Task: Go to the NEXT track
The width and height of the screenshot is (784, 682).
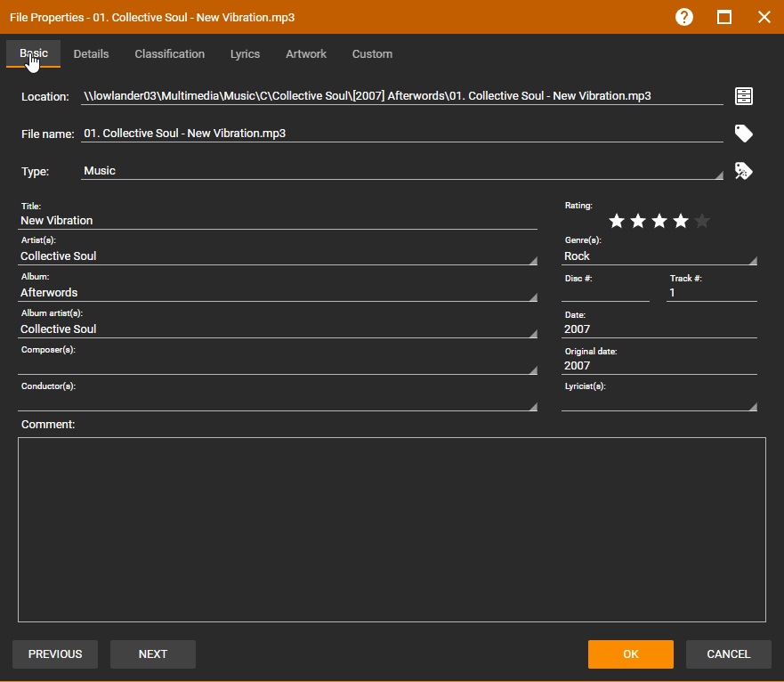Action: click(153, 654)
